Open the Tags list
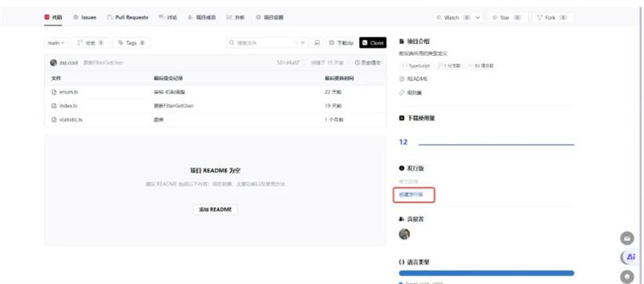This screenshot has height=284, width=644. [x=131, y=42]
